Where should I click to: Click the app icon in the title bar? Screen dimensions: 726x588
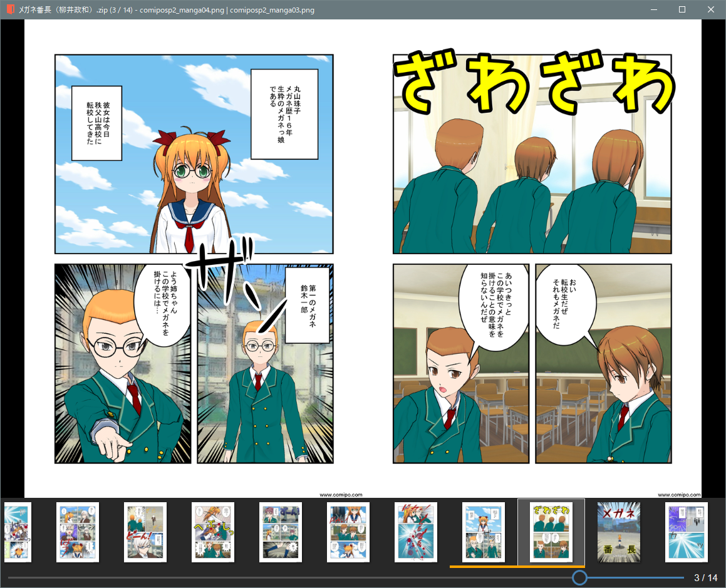click(10, 9)
